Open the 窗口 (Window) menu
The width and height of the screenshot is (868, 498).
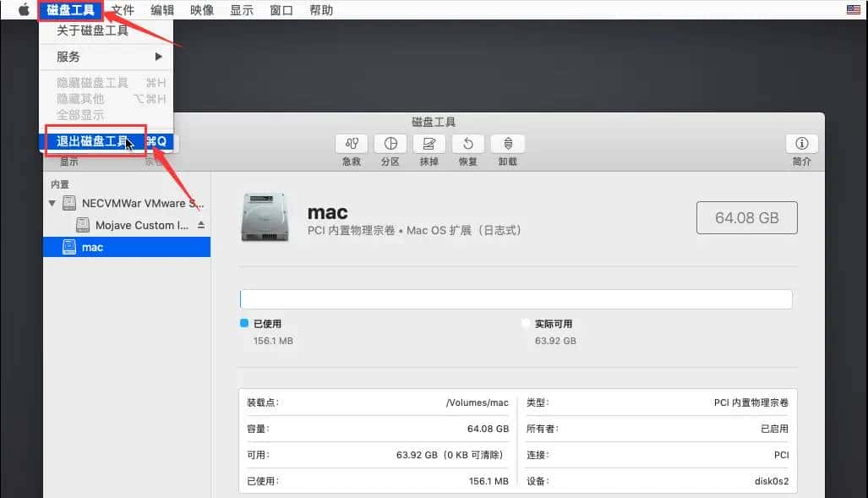pos(281,10)
